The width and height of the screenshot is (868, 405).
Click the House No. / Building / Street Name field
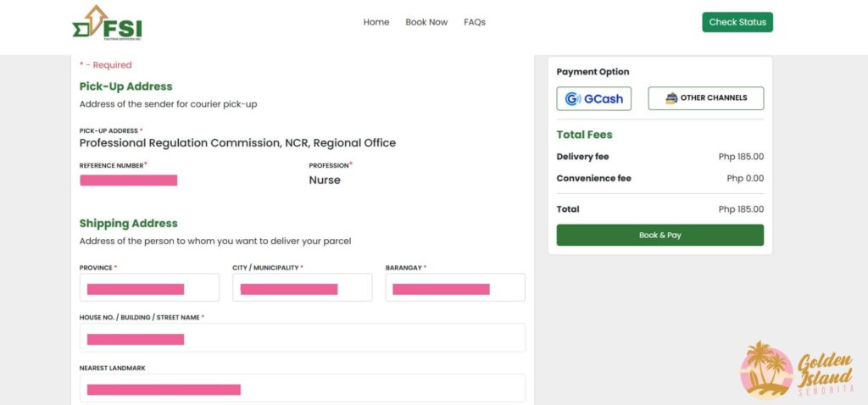(x=303, y=337)
